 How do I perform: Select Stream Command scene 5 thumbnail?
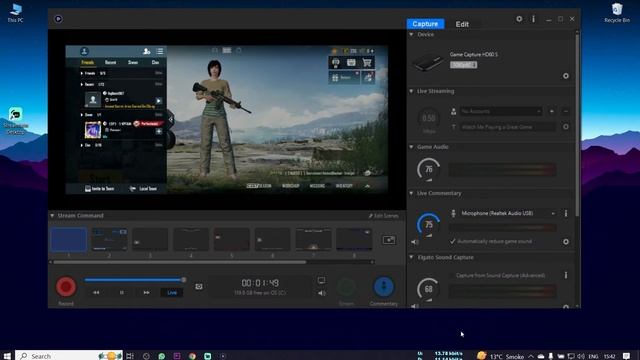coord(232,240)
